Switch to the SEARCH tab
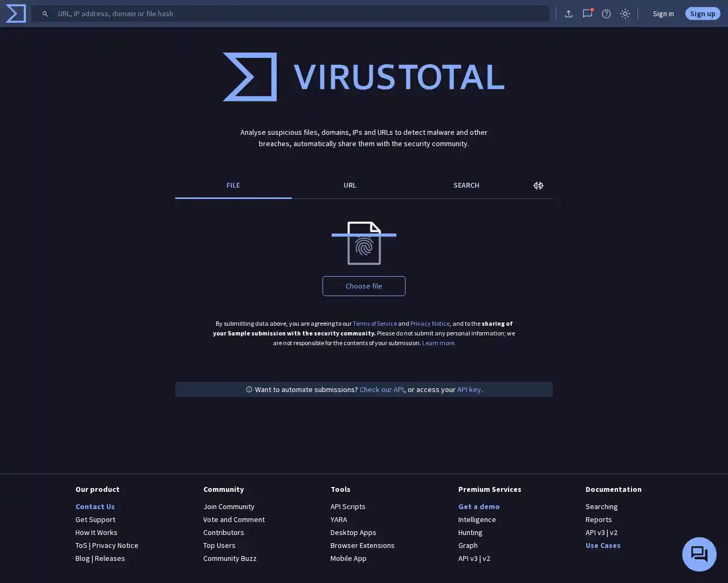The height and width of the screenshot is (583, 728). (466, 186)
